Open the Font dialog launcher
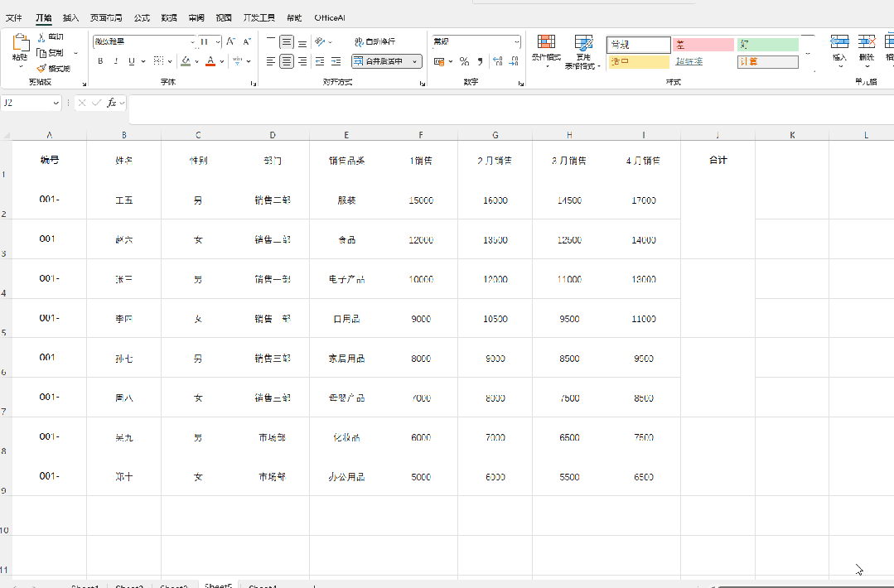894x588 pixels. (254, 84)
